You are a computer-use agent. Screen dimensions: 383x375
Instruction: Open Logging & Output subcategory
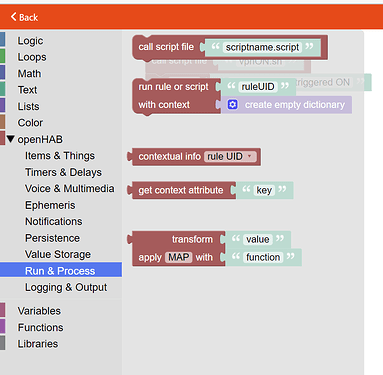point(66,287)
